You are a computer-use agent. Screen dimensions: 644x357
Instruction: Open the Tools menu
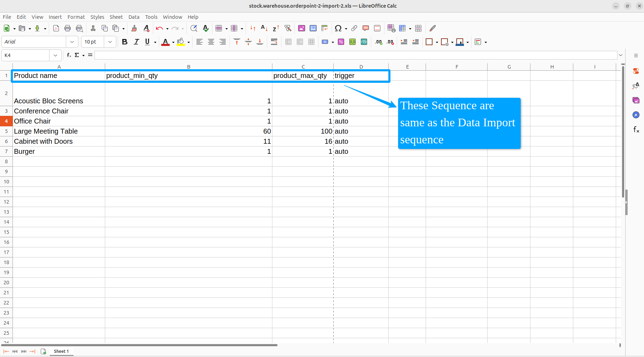(152, 17)
